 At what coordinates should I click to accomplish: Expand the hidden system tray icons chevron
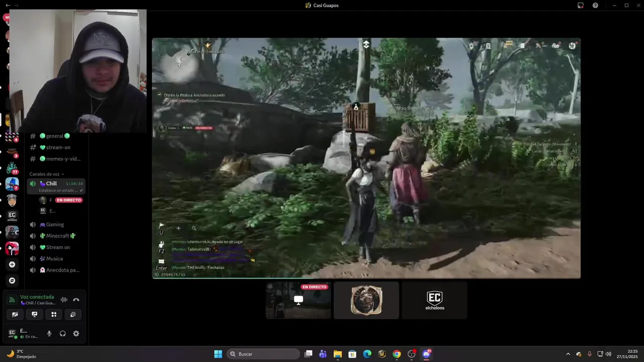tap(568, 354)
